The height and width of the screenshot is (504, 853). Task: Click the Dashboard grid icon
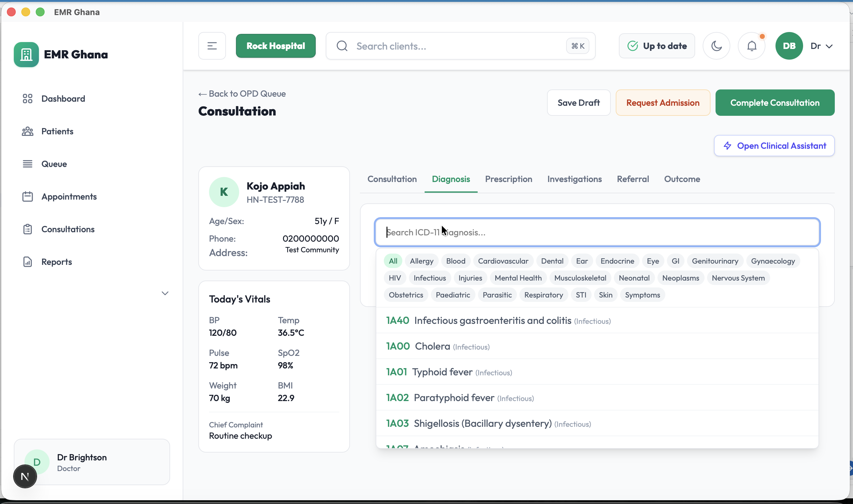tap(28, 99)
